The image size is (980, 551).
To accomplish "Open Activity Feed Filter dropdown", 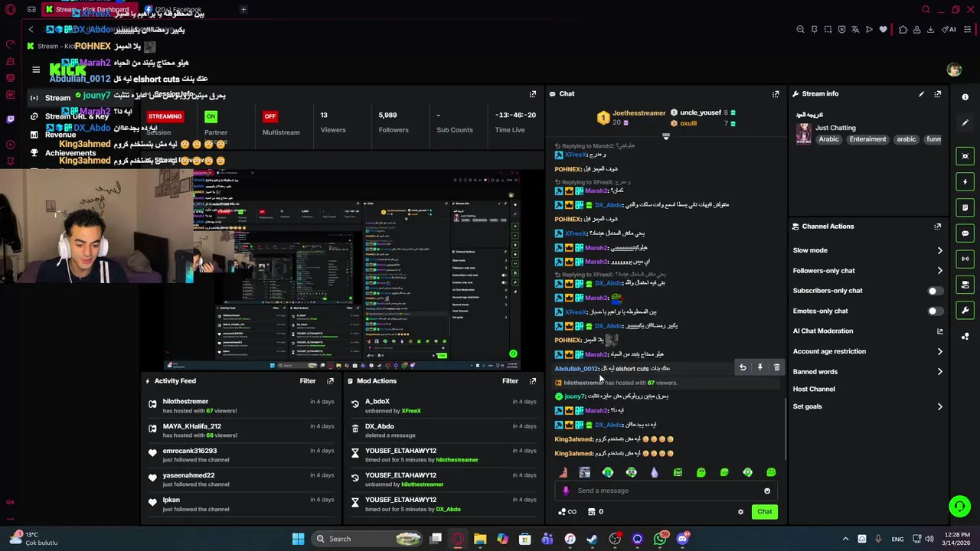I will coord(308,381).
